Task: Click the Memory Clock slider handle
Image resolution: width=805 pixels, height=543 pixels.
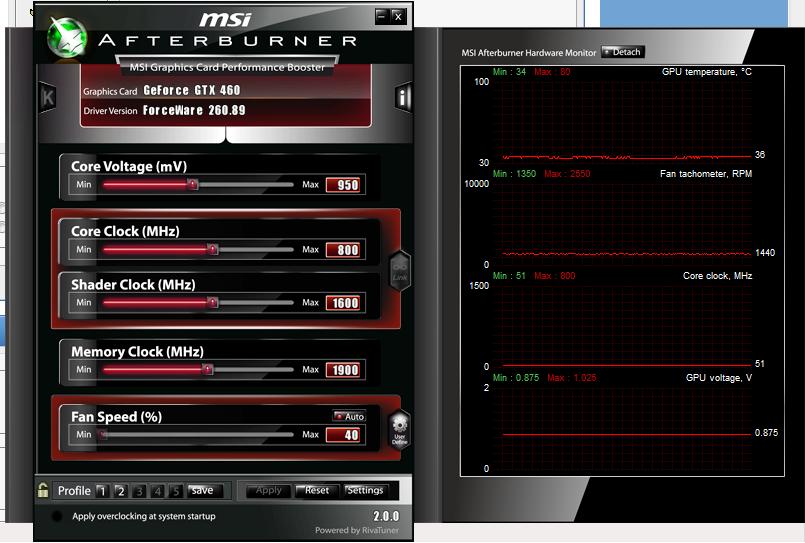Action: tap(207, 369)
